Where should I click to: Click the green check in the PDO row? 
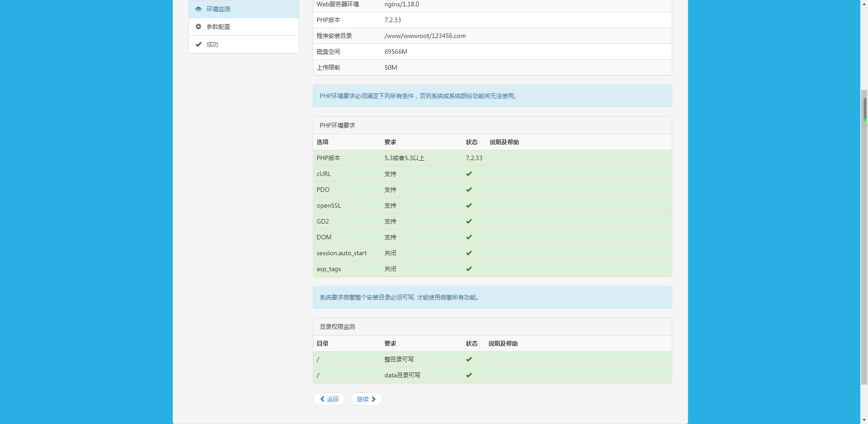click(x=469, y=190)
